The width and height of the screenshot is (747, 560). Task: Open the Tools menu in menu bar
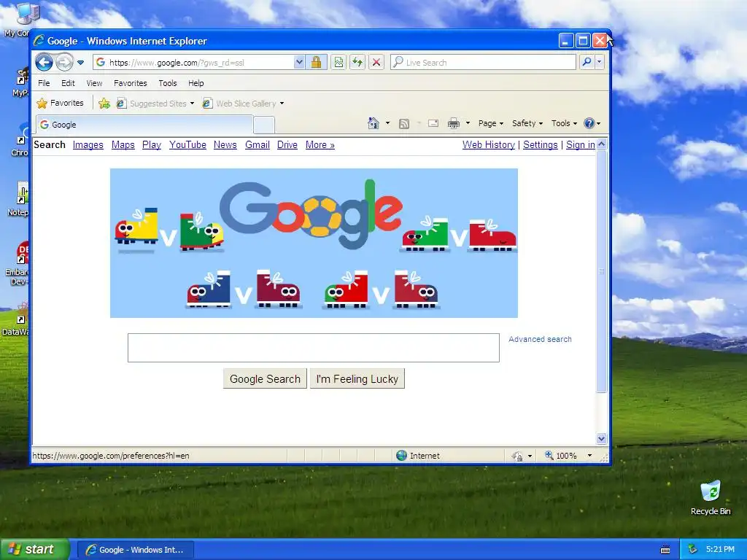pyautogui.click(x=168, y=83)
